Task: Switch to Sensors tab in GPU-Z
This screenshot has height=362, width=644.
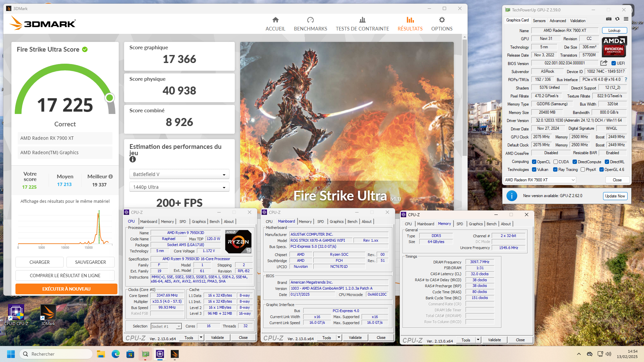Action: click(539, 21)
